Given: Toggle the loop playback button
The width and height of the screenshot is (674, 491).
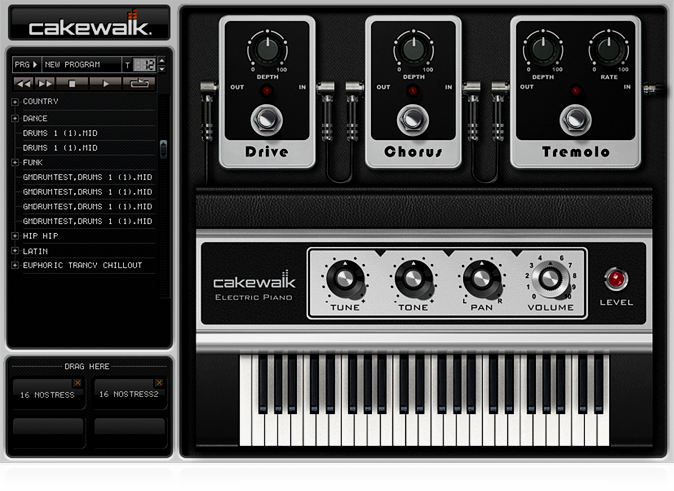Looking at the screenshot, I should 139,83.
